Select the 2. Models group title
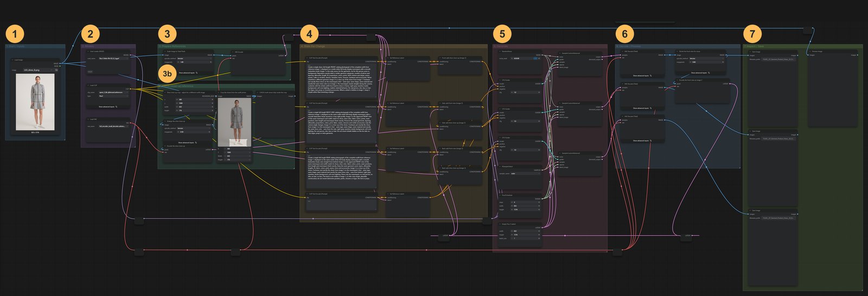The image size is (868, 296). tap(87, 47)
